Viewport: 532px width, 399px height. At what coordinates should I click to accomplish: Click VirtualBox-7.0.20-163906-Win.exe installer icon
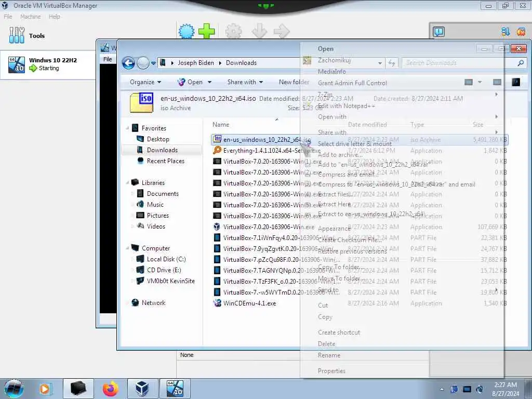(x=217, y=227)
